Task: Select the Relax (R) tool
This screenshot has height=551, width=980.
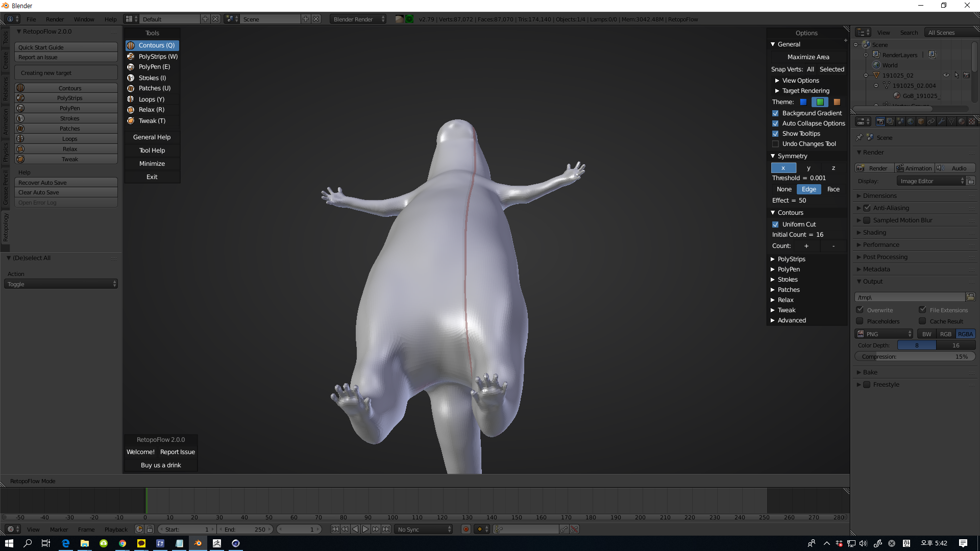Action: pos(152,110)
